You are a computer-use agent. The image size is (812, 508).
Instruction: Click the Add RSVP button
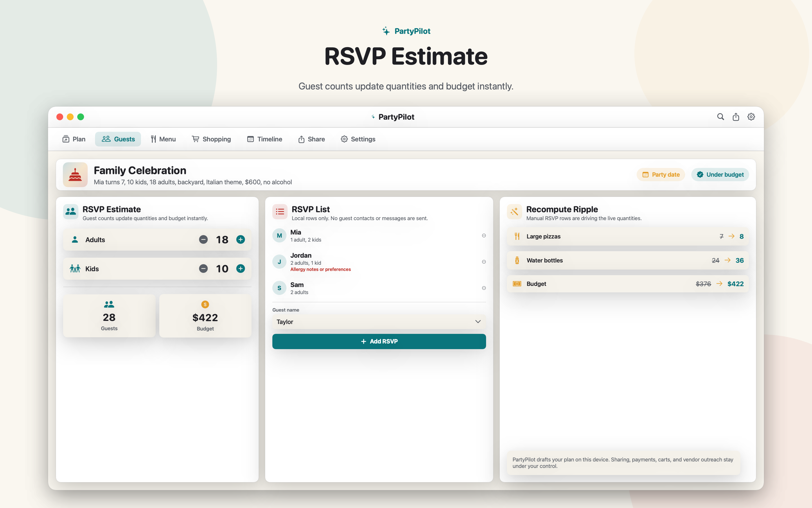point(379,341)
